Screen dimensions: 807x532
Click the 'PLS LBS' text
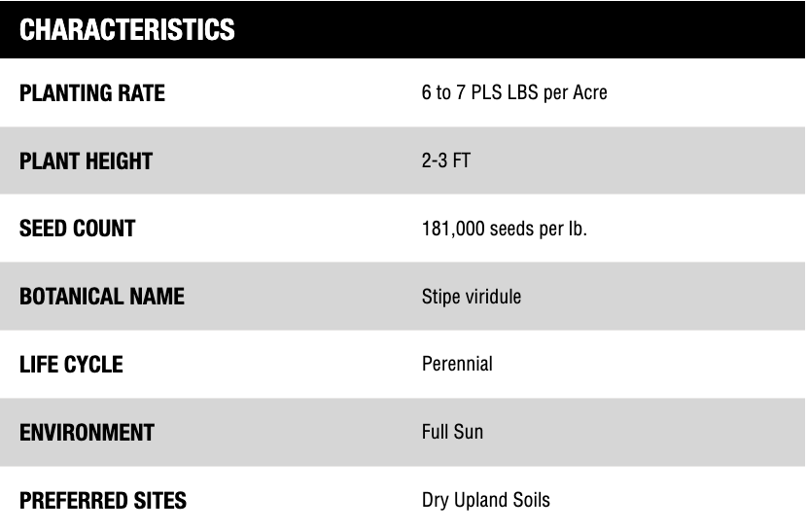(500, 93)
